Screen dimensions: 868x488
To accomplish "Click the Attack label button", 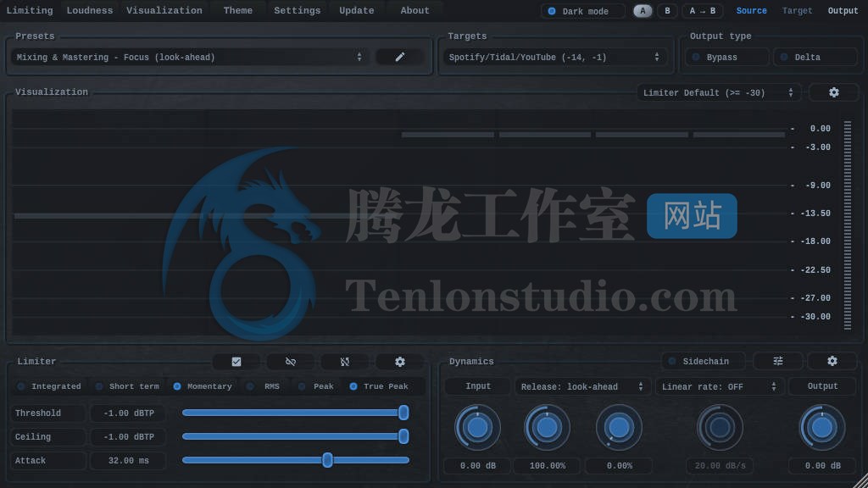I will coord(48,461).
